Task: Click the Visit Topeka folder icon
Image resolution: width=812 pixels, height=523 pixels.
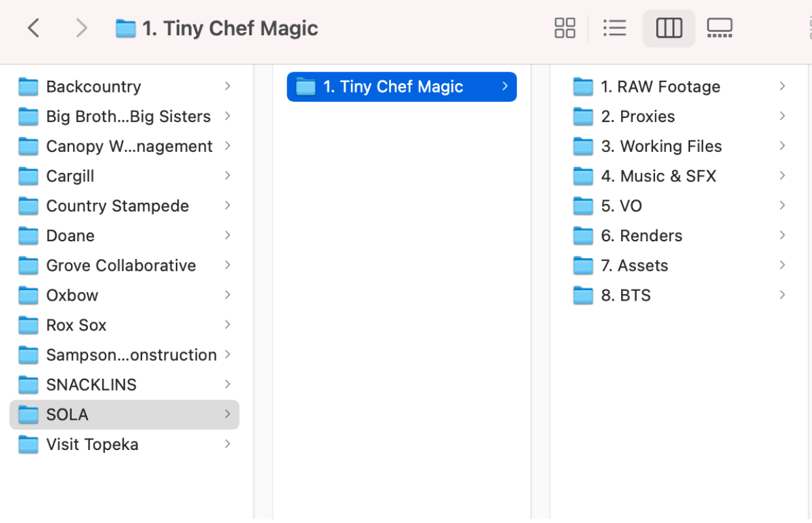Action: [x=29, y=445]
